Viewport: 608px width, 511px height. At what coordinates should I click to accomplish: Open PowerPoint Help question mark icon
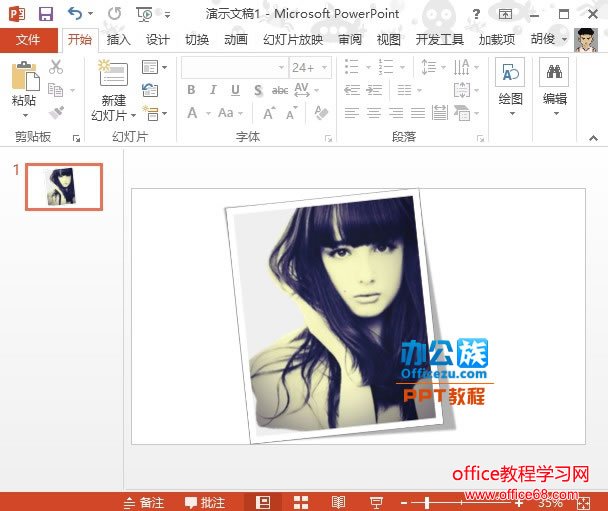(x=476, y=14)
